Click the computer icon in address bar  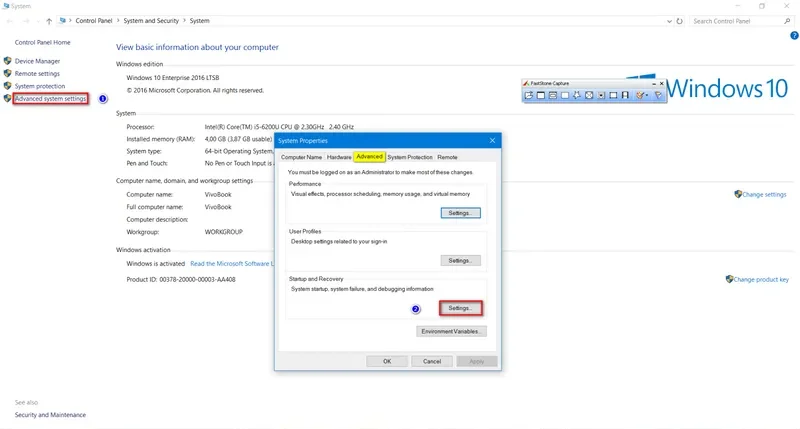coord(62,21)
